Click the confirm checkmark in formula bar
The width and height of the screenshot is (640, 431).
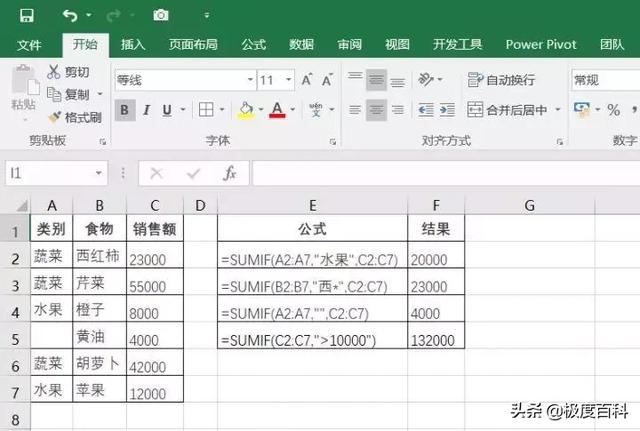click(x=193, y=173)
